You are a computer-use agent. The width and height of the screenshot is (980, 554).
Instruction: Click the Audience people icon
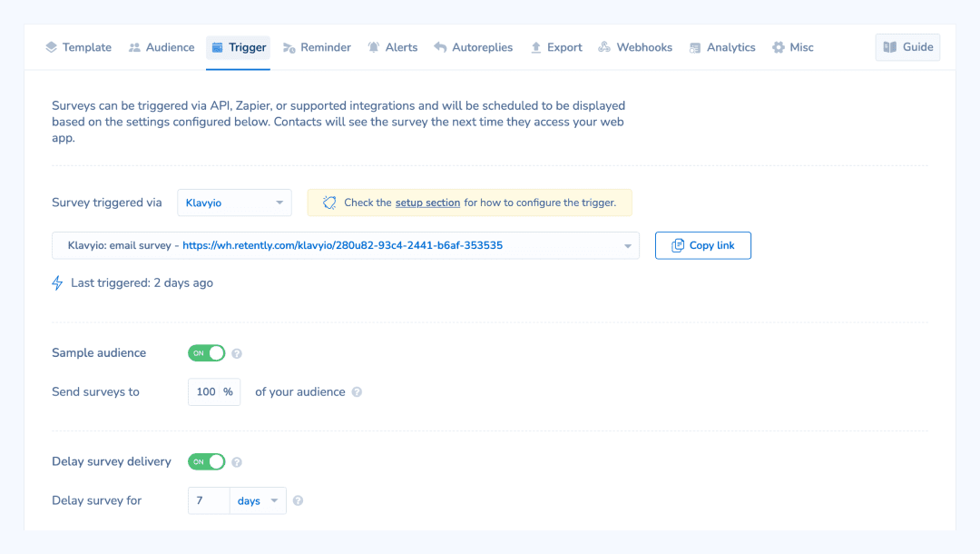point(134,47)
